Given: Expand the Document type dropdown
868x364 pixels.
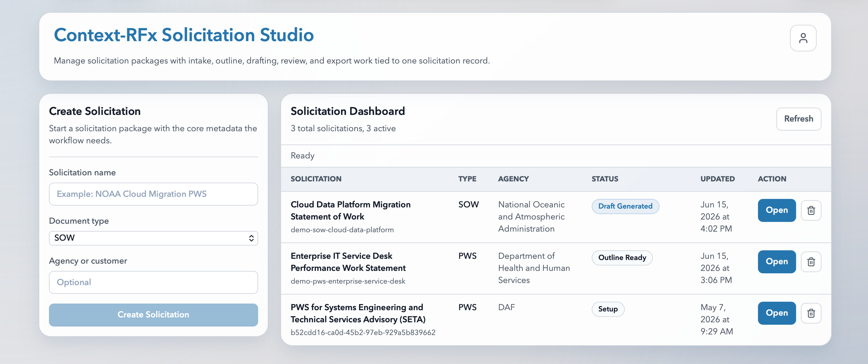Looking at the screenshot, I should [153, 238].
